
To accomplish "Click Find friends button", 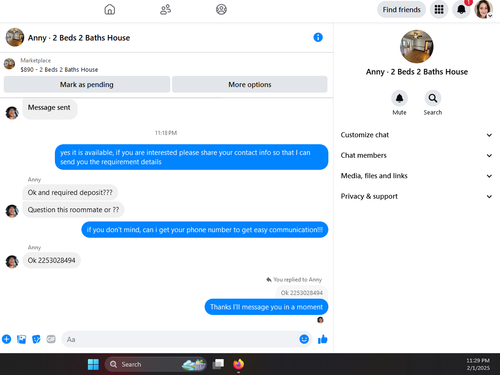I will [401, 10].
